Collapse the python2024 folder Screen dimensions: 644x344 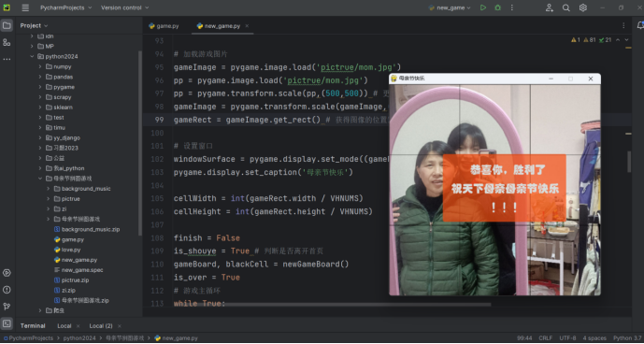coord(32,56)
